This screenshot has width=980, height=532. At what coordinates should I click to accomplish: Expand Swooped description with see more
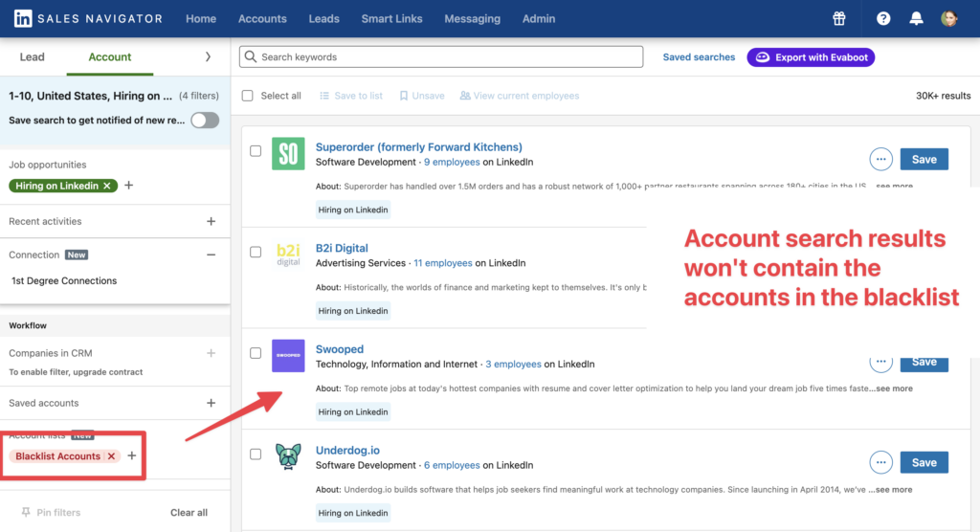(894, 388)
